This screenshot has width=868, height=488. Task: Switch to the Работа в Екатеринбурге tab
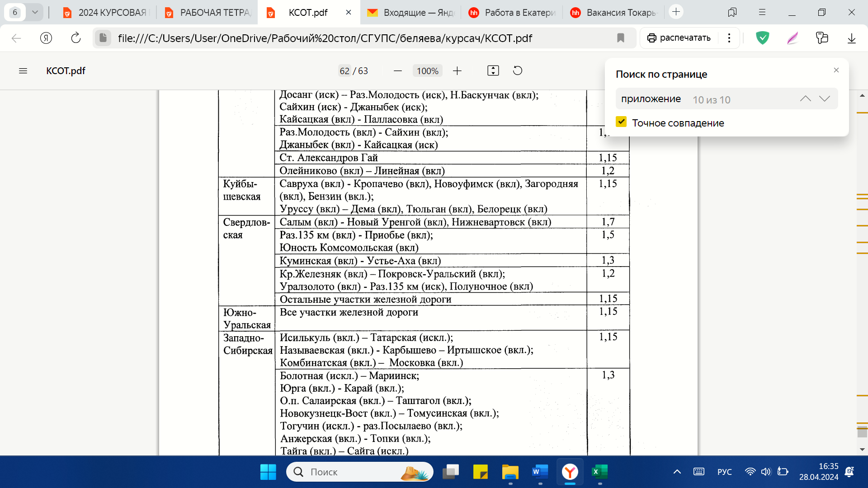(x=512, y=13)
